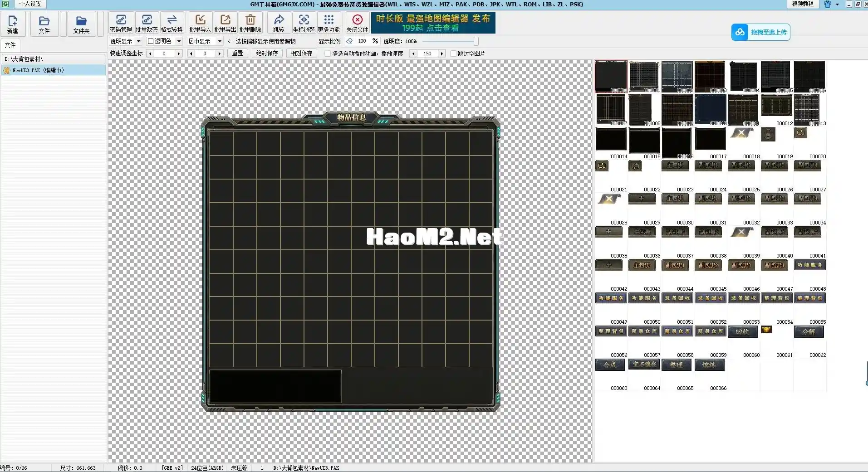Screen dimensions: 868x472
Task: Select the D:\大背包素材\ folder row
Action: click(54, 59)
